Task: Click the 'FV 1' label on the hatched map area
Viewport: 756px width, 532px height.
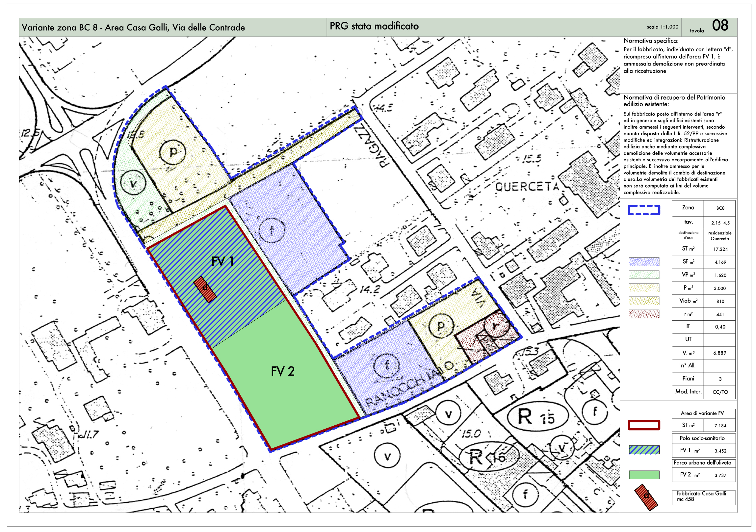Action: (222, 261)
